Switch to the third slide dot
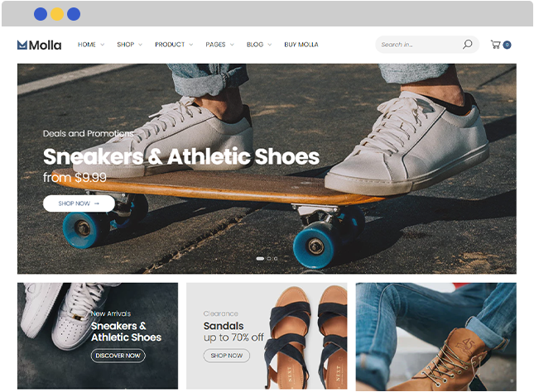This screenshot has width=534, height=392. point(276,259)
